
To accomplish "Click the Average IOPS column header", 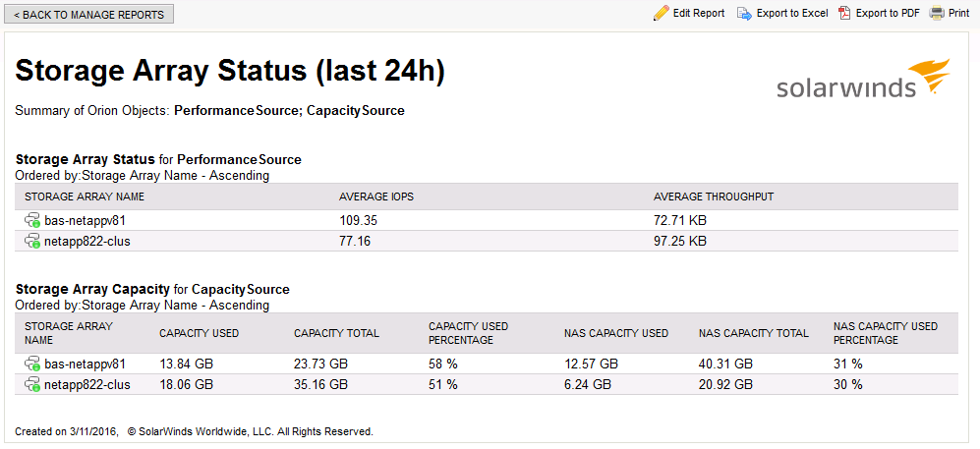I will tap(376, 196).
